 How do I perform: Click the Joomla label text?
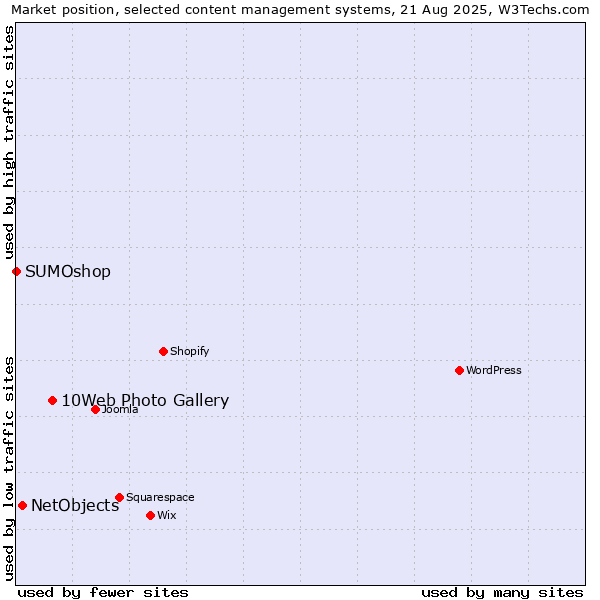(120, 410)
